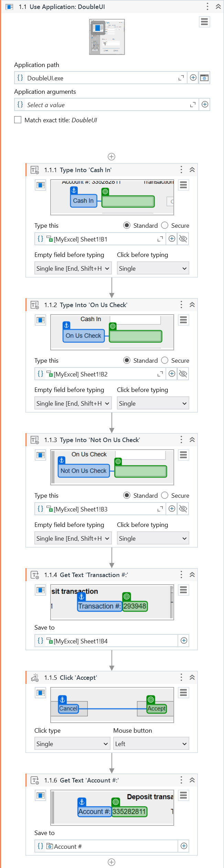Click plus icon beside Application arguments field
The image size is (224, 868).
click(205, 105)
